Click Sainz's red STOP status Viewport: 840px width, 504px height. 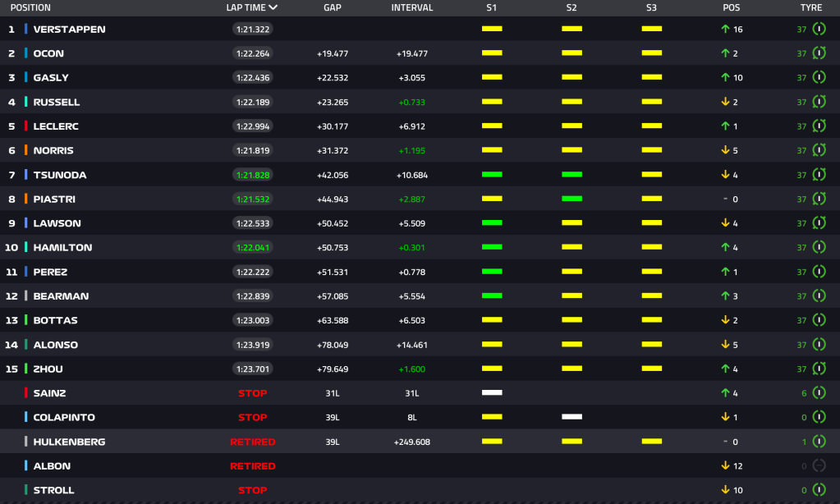[252, 393]
